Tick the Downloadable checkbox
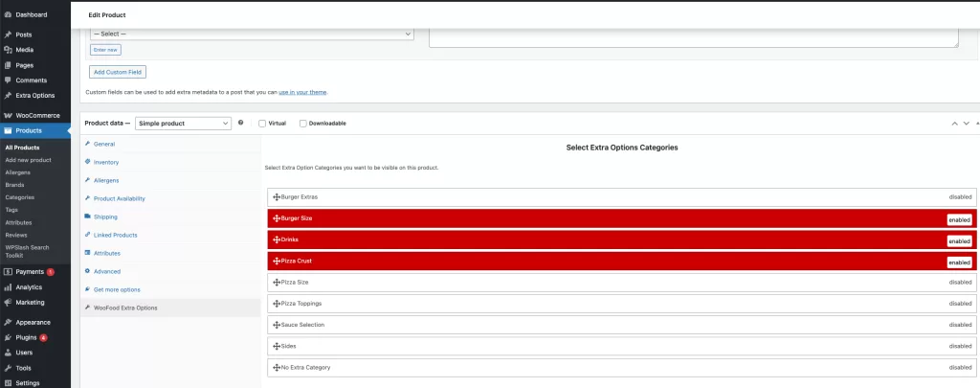This screenshot has height=388, width=980. [303, 124]
